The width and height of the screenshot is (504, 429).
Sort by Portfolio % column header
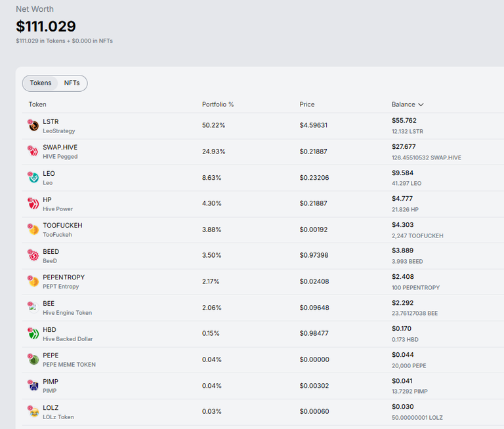pos(218,104)
